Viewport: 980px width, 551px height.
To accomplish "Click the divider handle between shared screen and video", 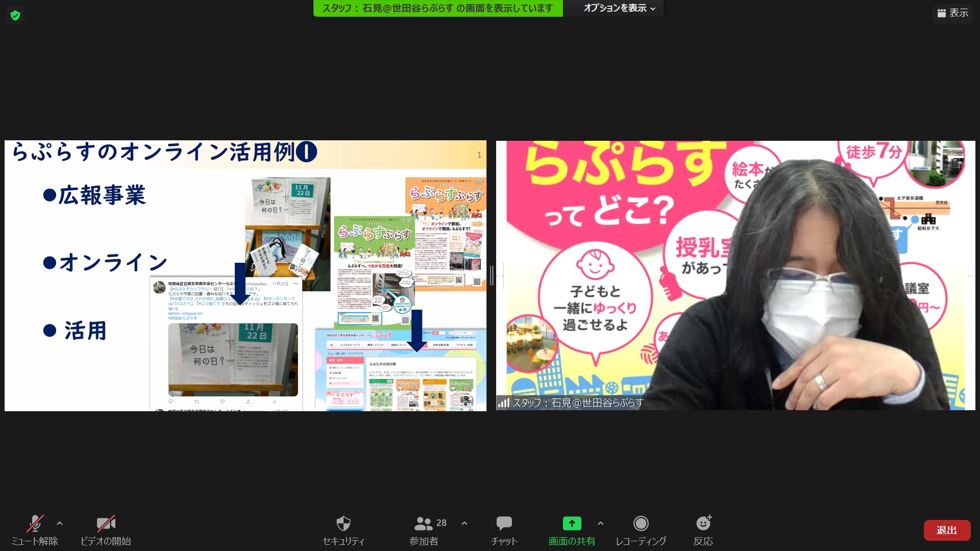I will (x=492, y=275).
